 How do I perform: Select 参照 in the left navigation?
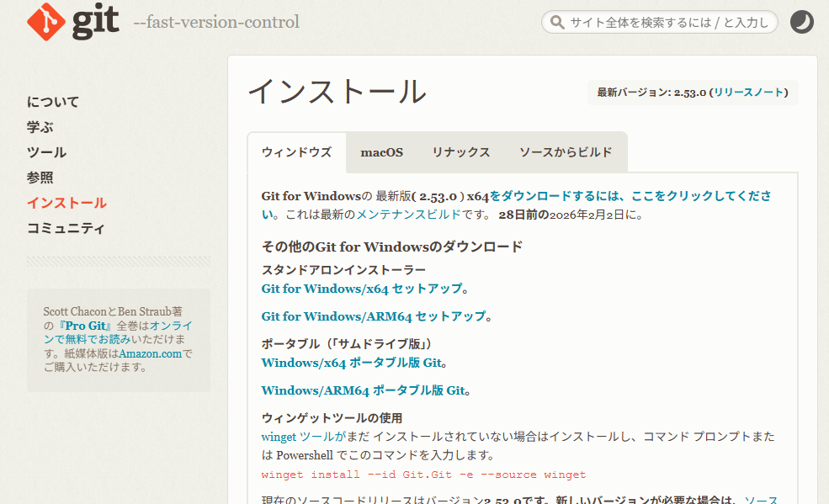(40, 178)
